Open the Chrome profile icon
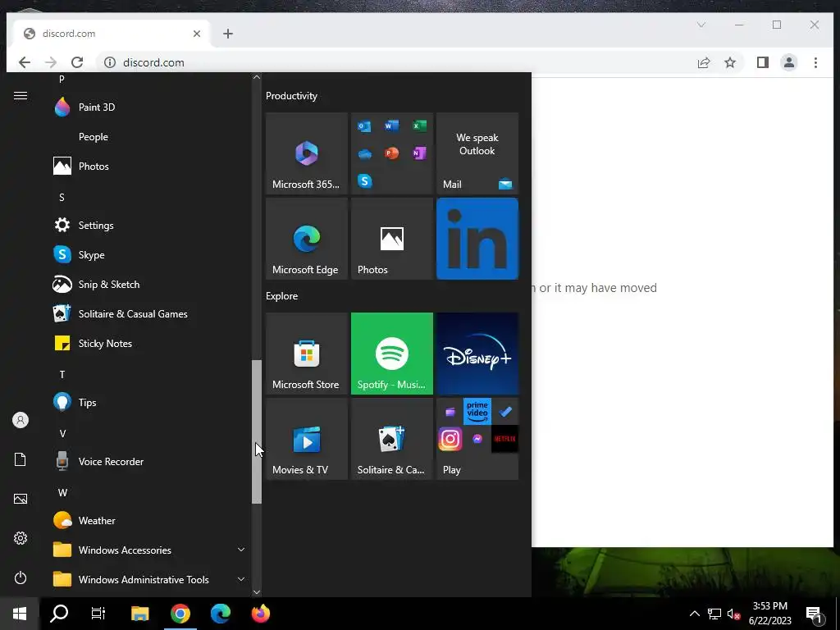 (x=788, y=62)
